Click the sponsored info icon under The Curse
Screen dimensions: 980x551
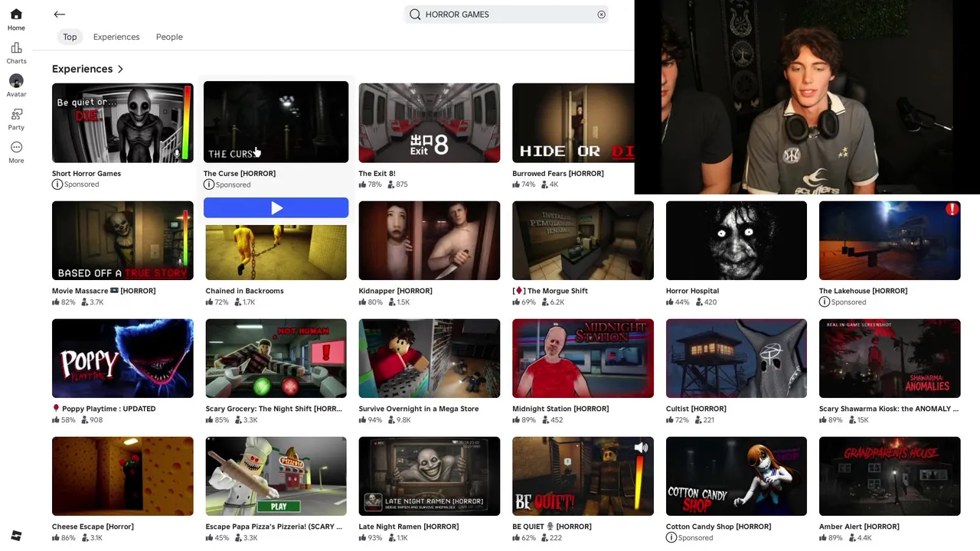point(208,184)
